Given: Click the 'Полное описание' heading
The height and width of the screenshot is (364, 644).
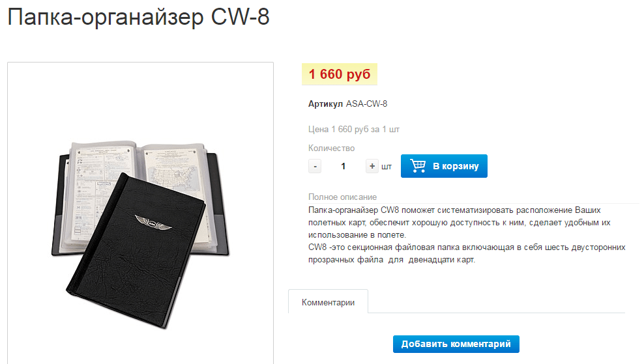Looking at the screenshot, I should coord(343,197).
